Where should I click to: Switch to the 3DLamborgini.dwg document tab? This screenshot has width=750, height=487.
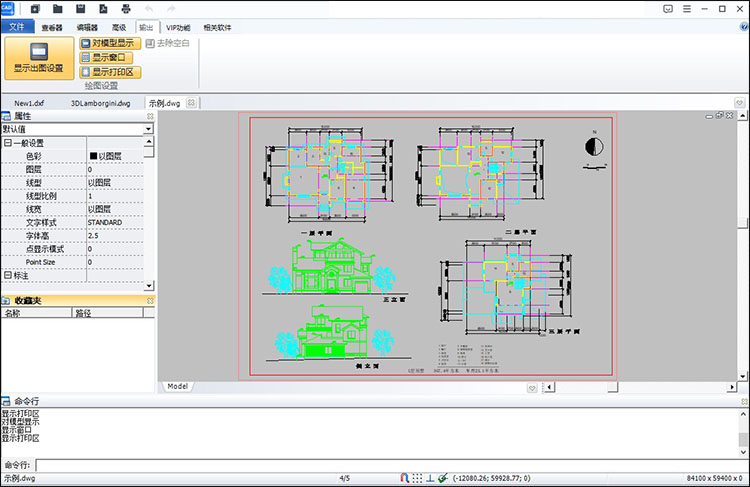tap(100, 103)
